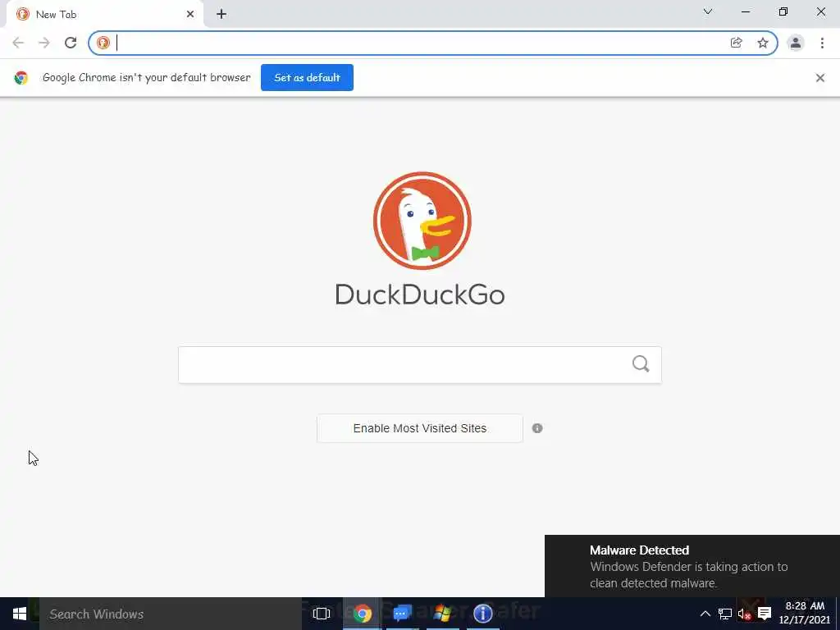Show hidden system tray icons

click(705, 614)
